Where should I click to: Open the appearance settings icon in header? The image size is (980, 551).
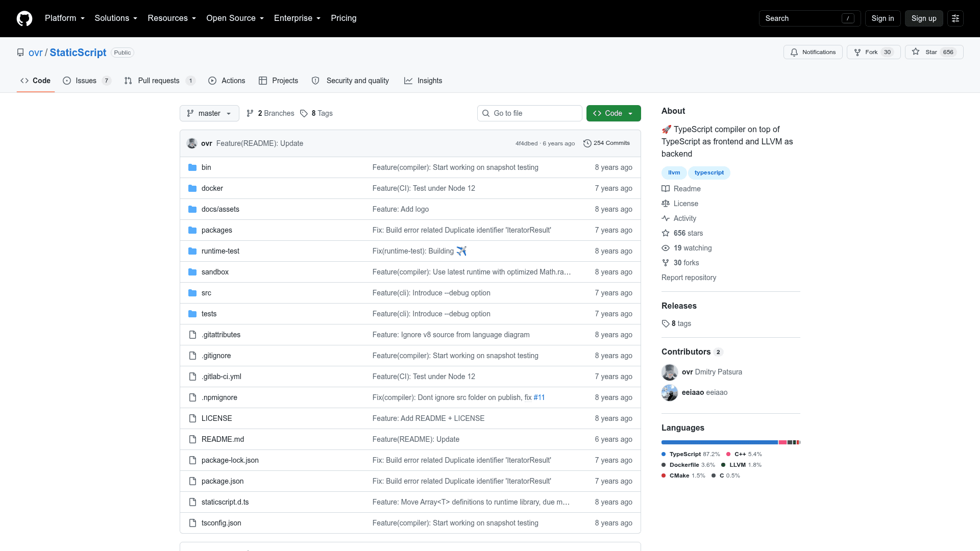[955, 18]
